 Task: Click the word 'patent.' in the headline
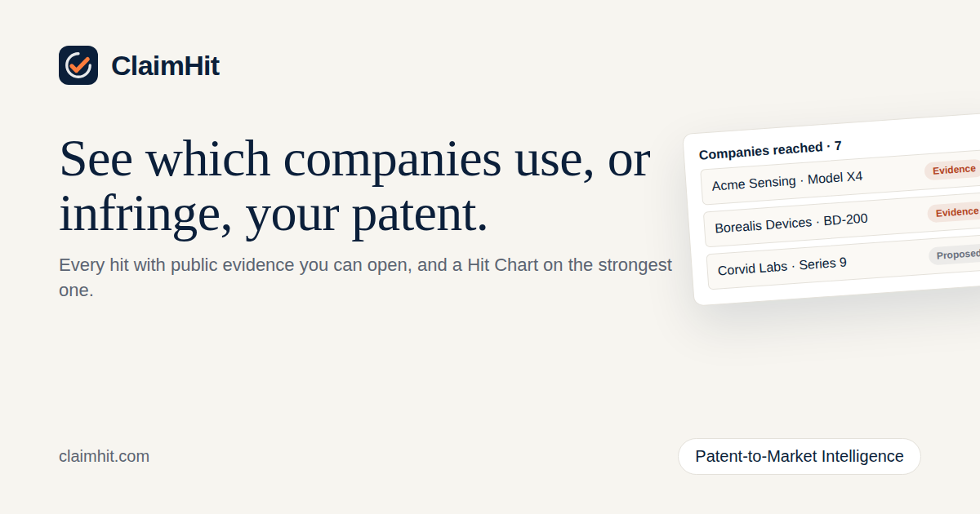[419, 215]
